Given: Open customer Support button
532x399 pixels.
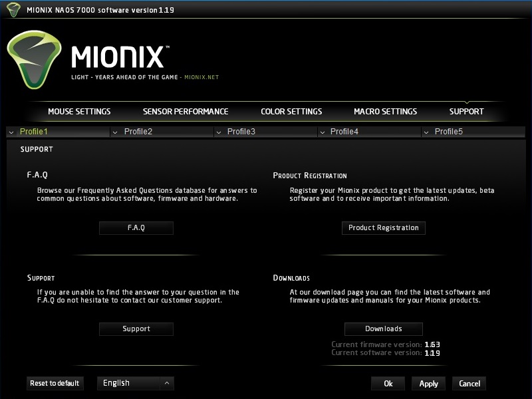Looking at the screenshot, I should (x=136, y=329).
